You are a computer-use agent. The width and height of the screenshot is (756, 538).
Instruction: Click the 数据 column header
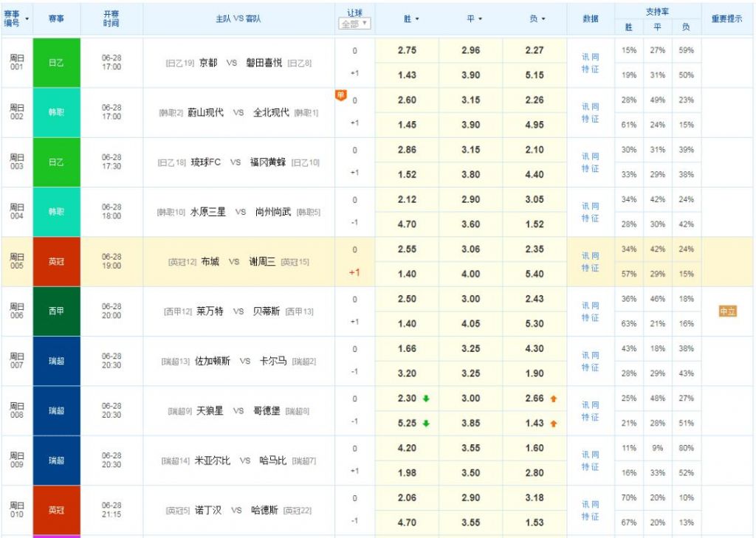[591, 18]
